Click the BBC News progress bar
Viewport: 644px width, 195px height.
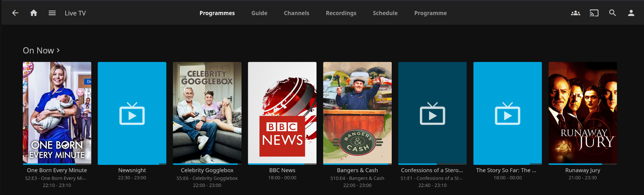pyautogui.click(x=282, y=164)
